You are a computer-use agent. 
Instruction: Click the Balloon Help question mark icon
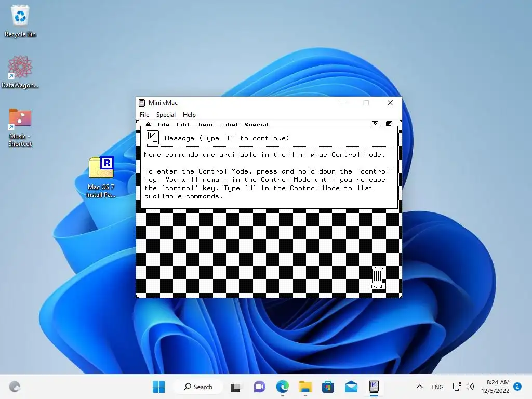pyautogui.click(x=375, y=124)
